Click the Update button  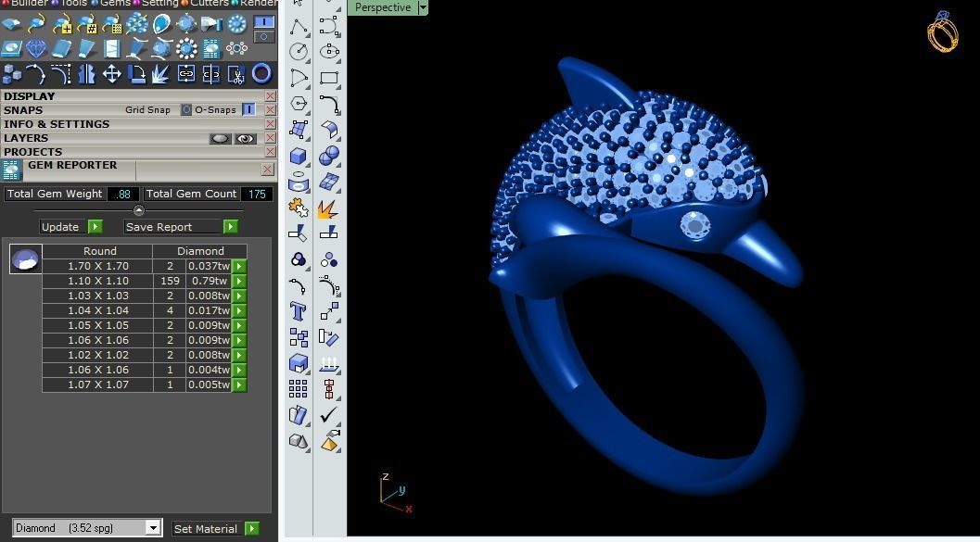pos(70,227)
